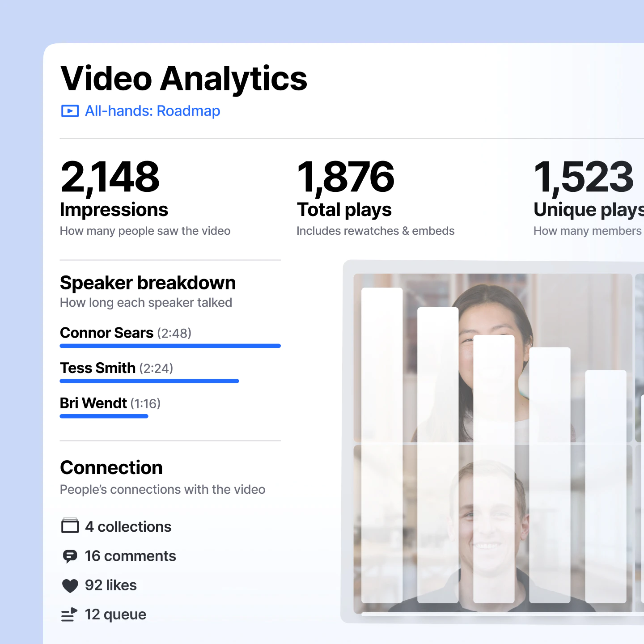Click the comments speech bubble icon
The width and height of the screenshot is (644, 644).
tap(70, 556)
